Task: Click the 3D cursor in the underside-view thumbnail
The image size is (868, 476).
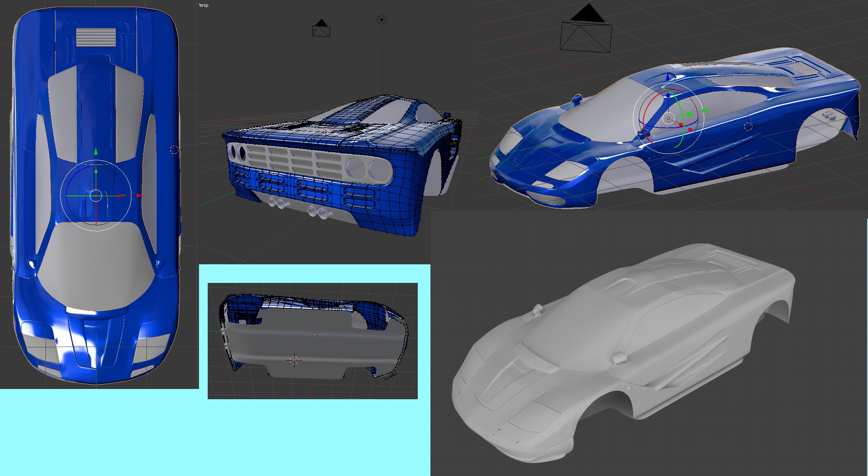Action: pyautogui.click(x=294, y=360)
